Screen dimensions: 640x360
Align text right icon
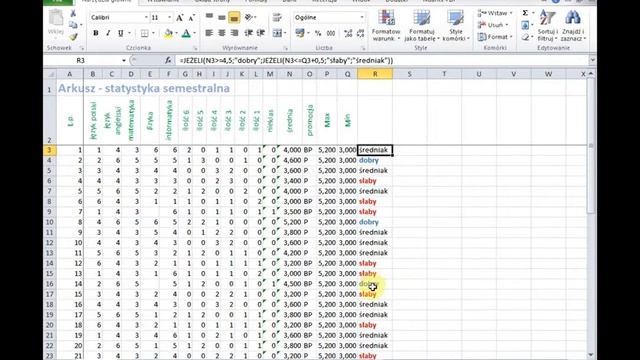(234, 33)
